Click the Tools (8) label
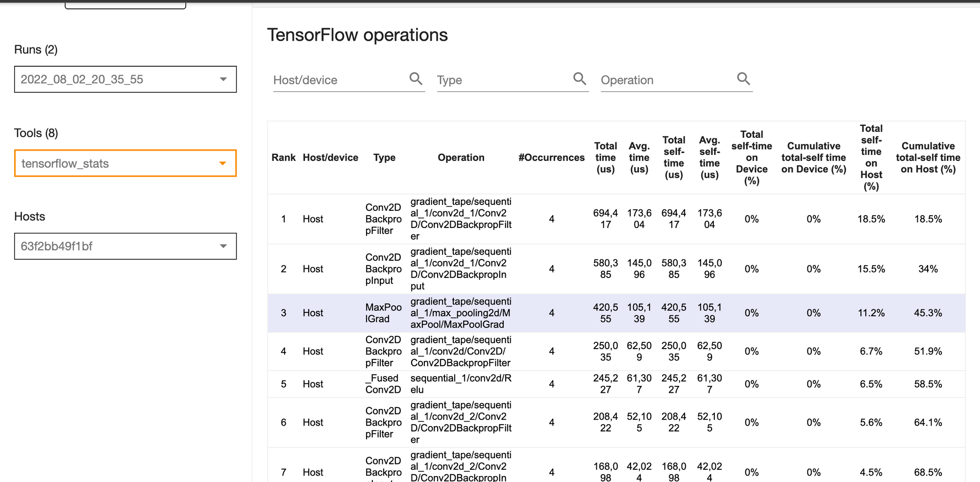Screen dimensions: 980x482 click(36, 133)
